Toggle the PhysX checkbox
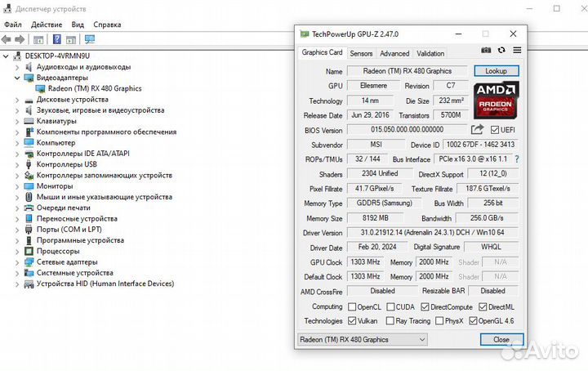Viewport: 588px width, 371px height. (439, 320)
